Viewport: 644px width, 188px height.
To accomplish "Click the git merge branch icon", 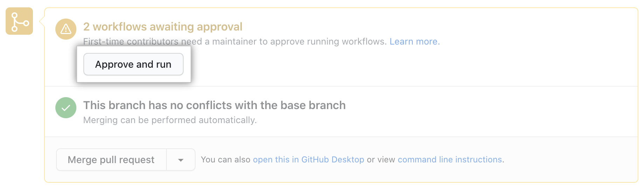I will pyautogui.click(x=19, y=21).
